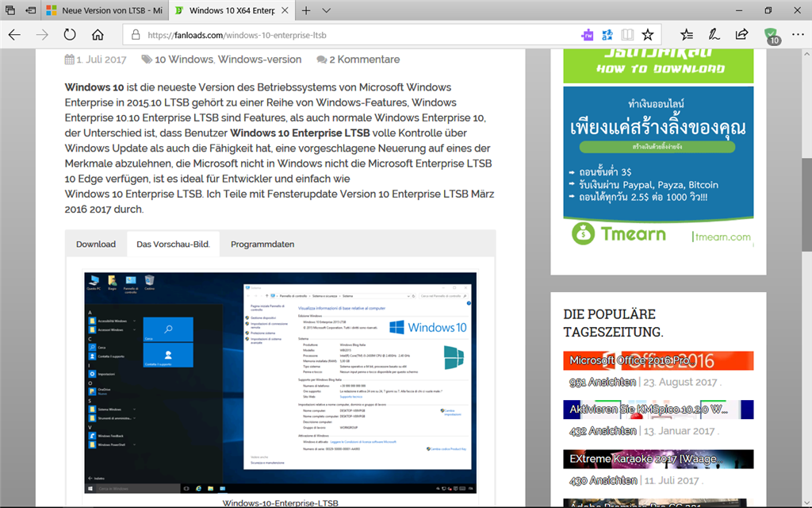Click the 430 Ansichten view count

[x=603, y=480]
